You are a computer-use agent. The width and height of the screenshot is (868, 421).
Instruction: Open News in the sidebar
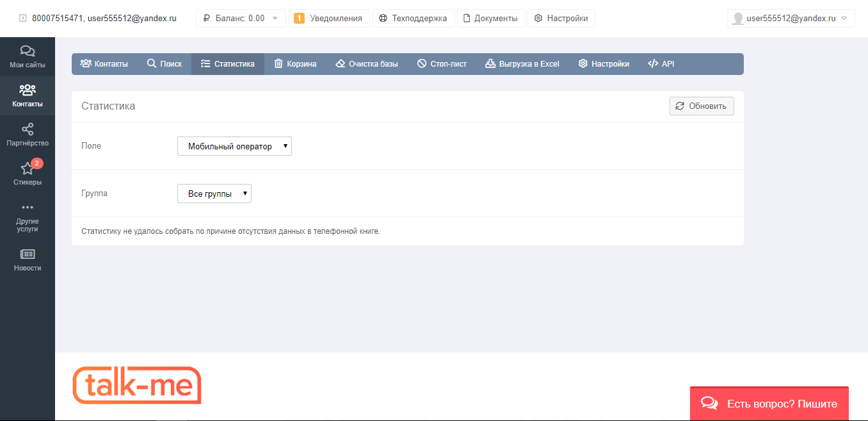[28, 254]
